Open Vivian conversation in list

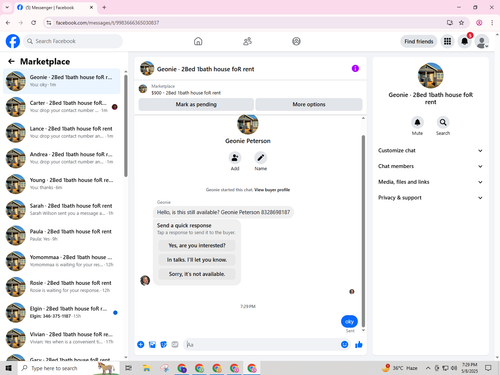(x=62, y=338)
